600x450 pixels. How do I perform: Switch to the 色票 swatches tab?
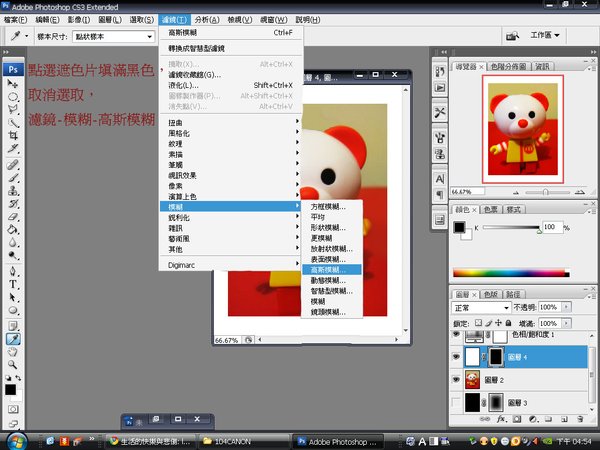[x=491, y=209]
